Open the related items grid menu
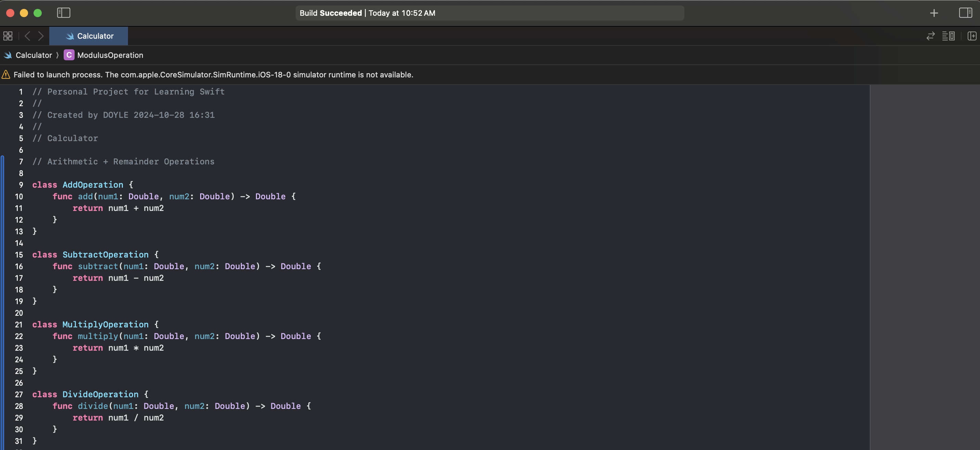The width and height of the screenshot is (980, 450). [x=8, y=36]
